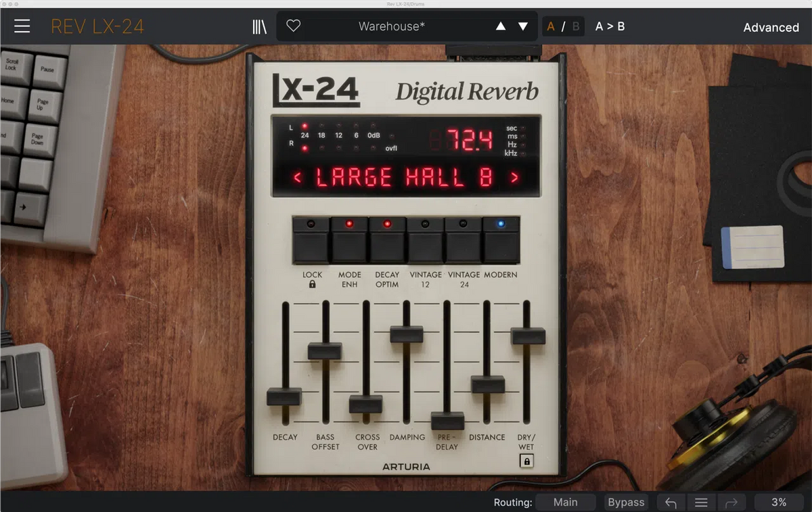812x512 pixels.
Task: Click the previous-preset arrow on the LED display
Action: point(298,177)
